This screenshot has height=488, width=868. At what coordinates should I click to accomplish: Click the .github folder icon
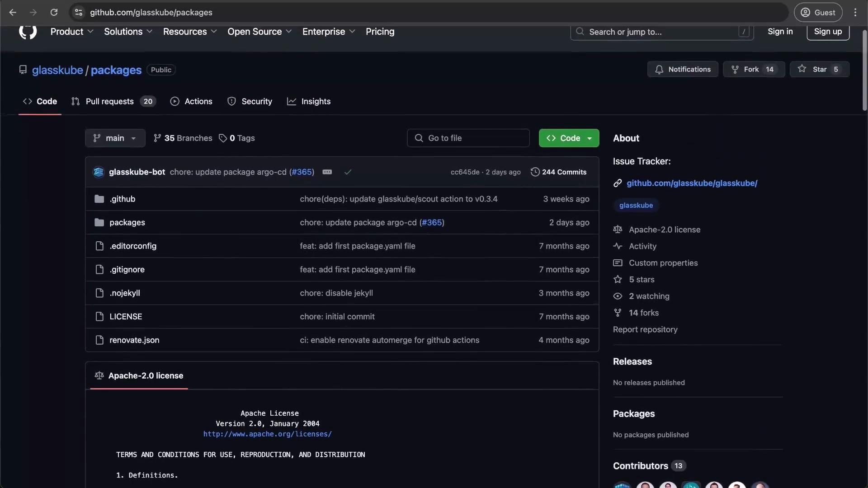[99, 199]
